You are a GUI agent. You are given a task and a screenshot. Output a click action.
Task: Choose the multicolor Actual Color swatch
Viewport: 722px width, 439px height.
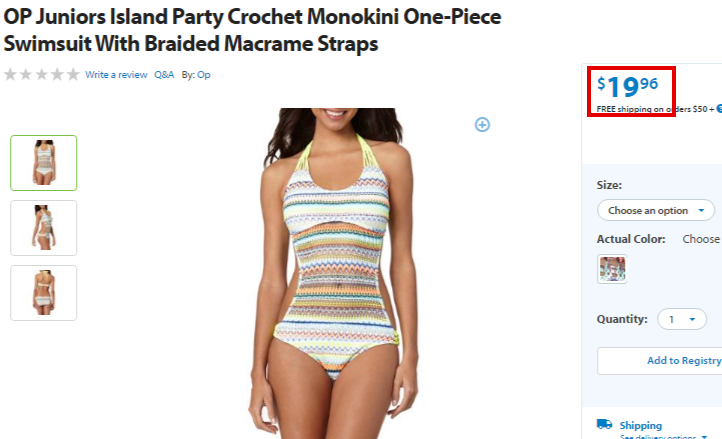tap(612, 269)
